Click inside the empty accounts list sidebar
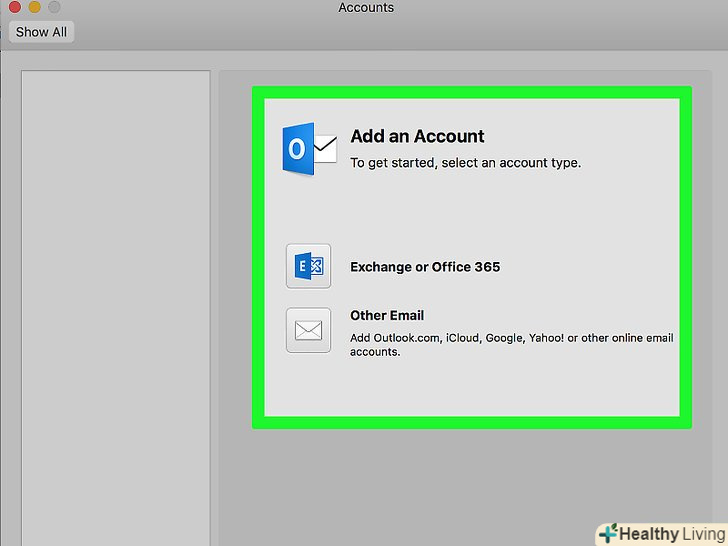Screen dimensions: 728x546 115,300
